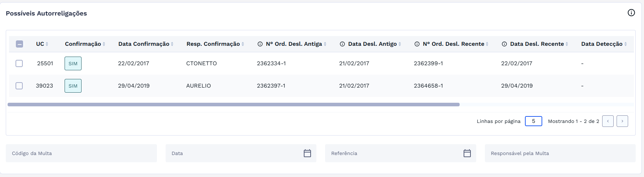Click info icon next to Data Desl. Recente
Screen dimensions: 644x177
tap(504, 44)
